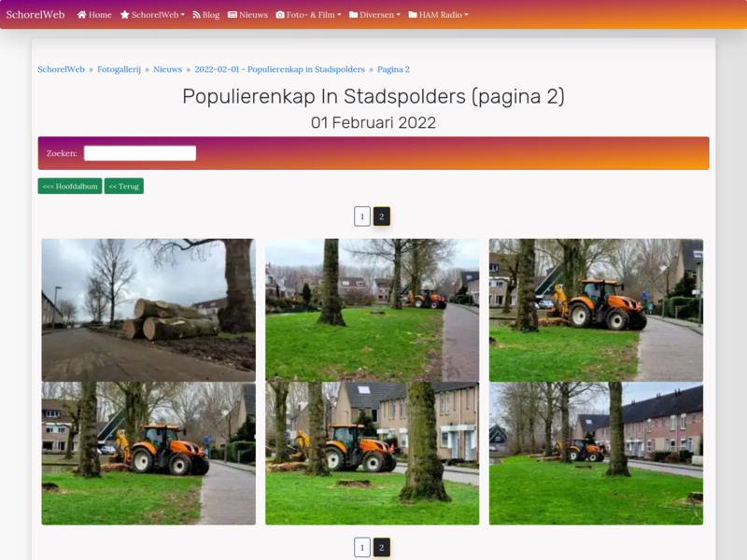The image size is (747, 560).
Task: Click the RSS icon beside Blog
Action: point(196,15)
